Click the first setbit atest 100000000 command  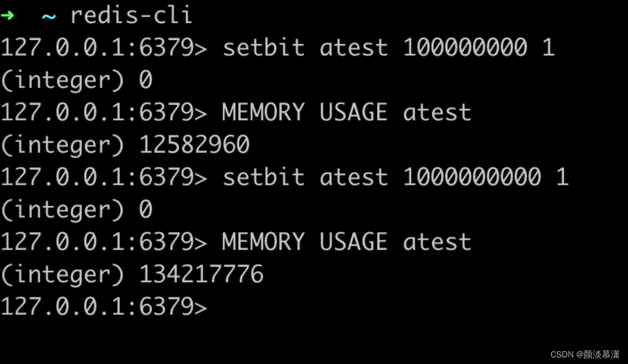(389, 48)
